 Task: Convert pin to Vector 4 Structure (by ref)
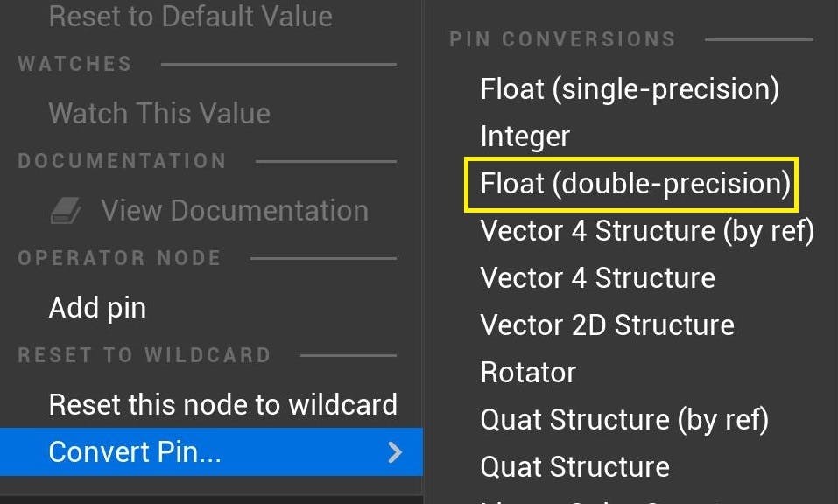647,231
